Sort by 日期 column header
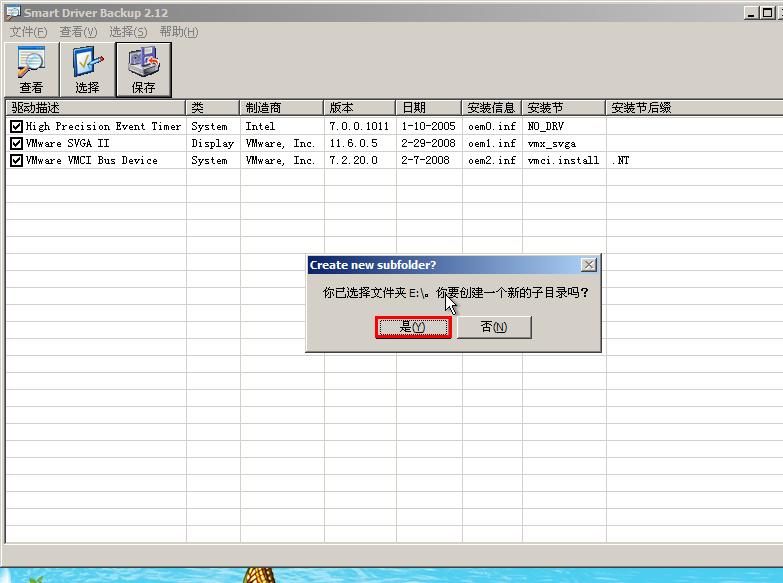Image resolution: width=783 pixels, height=583 pixels. (x=428, y=107)
